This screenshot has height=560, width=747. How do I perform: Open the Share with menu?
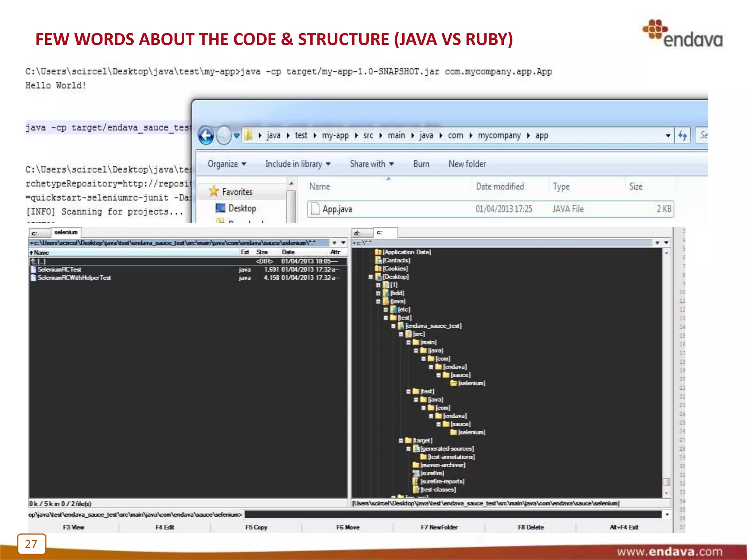(372, 164)
